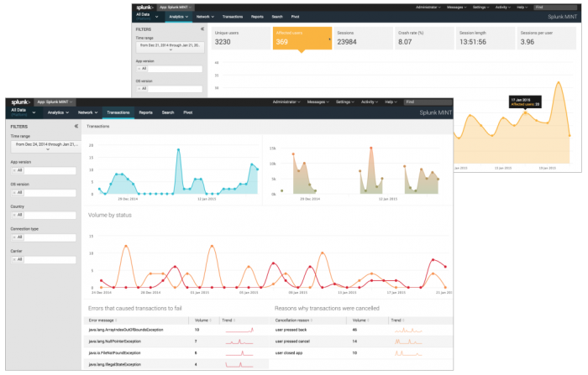Click the Connection type filter input field
Viewport: 588px width, 375px height.
(44, 237)
